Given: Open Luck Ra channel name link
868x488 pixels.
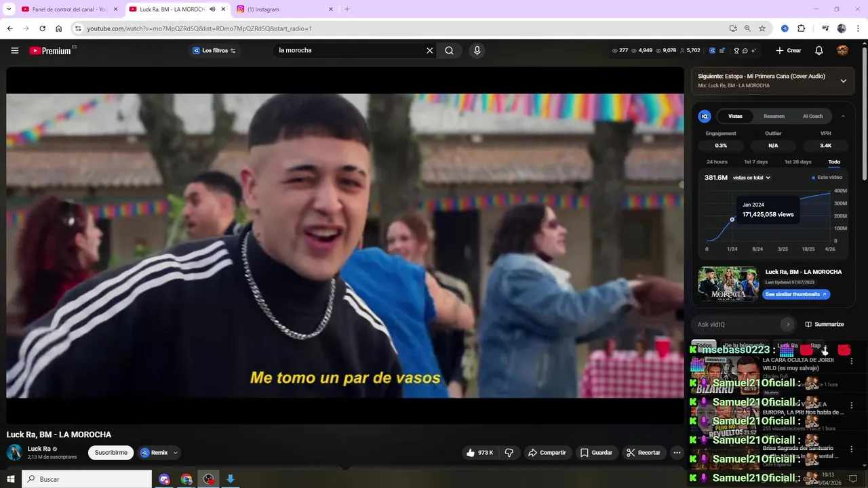Looking at the screenshot, I should (39, 449).
